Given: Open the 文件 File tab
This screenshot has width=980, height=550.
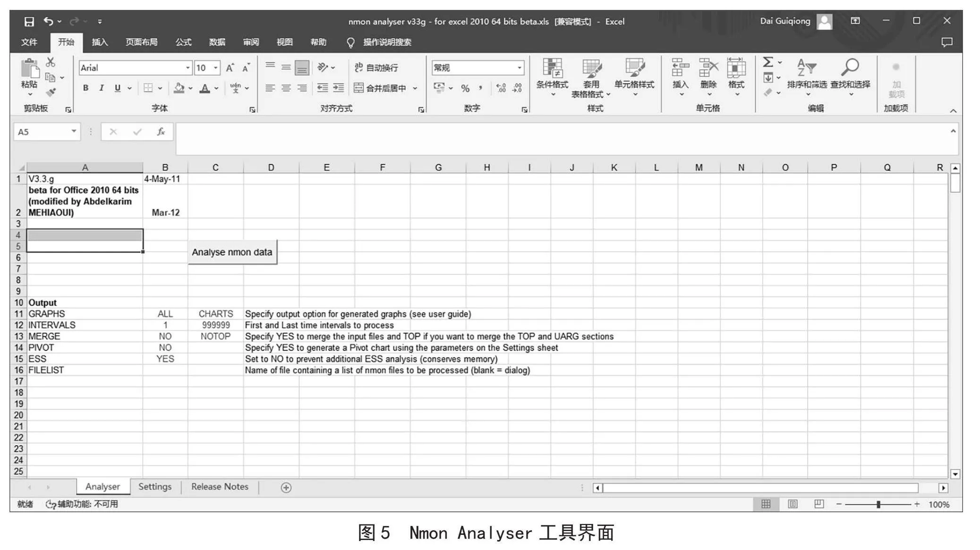Looking at the screenshot, I should coord(29,42).
